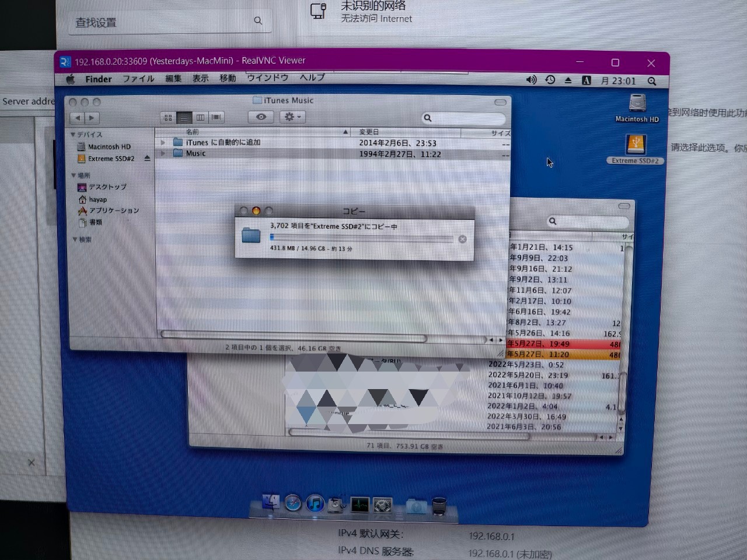
Task: Switch iTunes Music window to column view
Action: tap(200, 117)
